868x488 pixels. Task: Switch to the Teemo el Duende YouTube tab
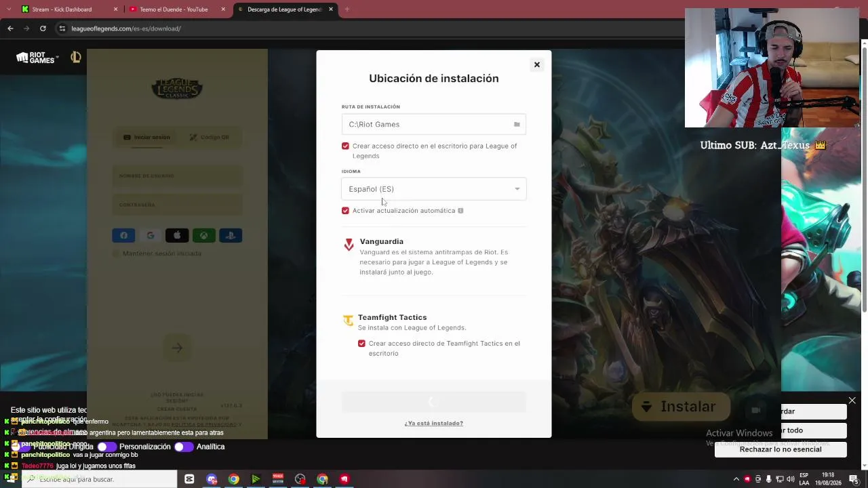178,9
